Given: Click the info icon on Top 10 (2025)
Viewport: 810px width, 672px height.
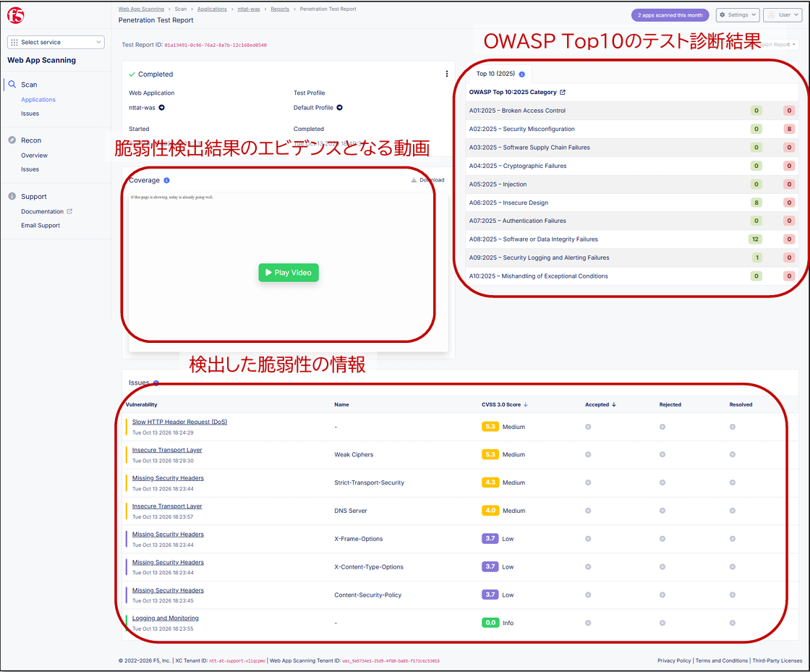Looking at the screenshot, I should 521,74.
